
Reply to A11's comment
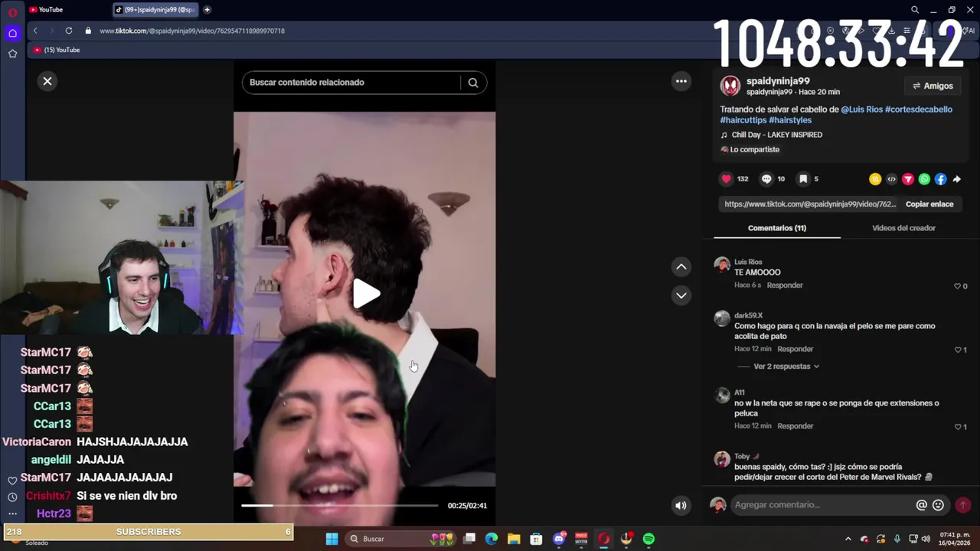795,426
